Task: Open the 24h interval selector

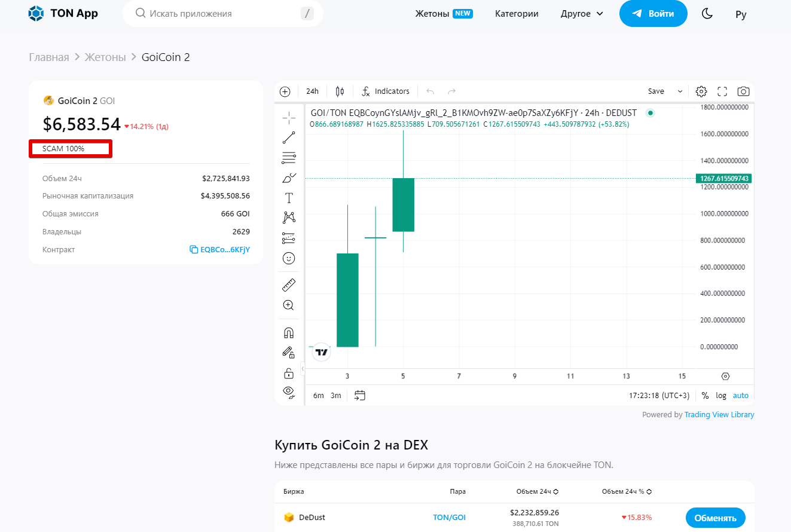Action: click(x=312, y=91)
